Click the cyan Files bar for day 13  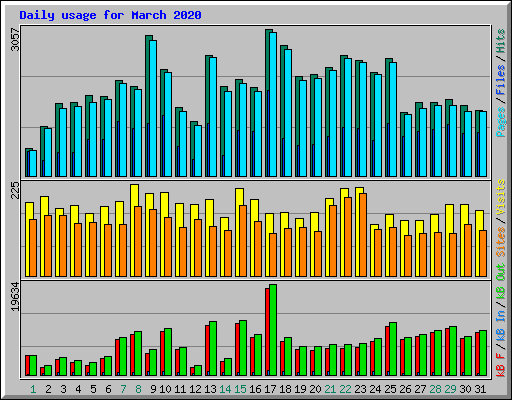(x=213, y=117)
